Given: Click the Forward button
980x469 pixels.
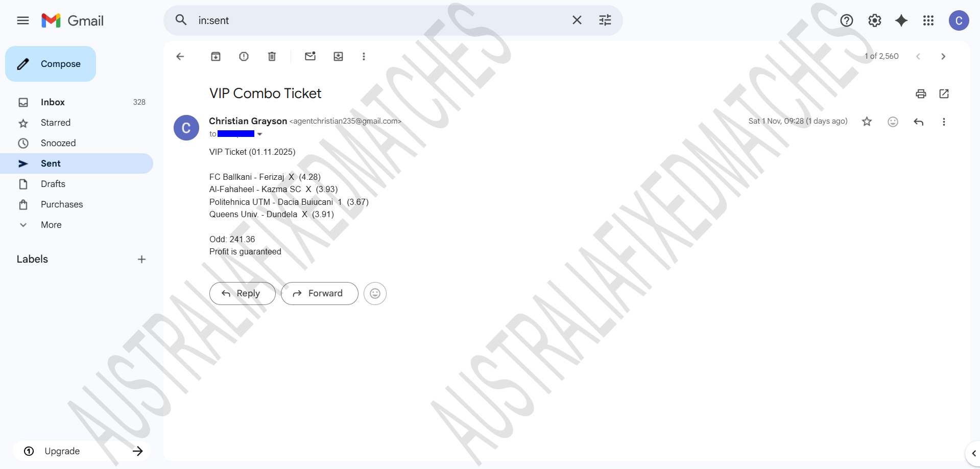Looking at the screenshot, I should coord(320,293).
